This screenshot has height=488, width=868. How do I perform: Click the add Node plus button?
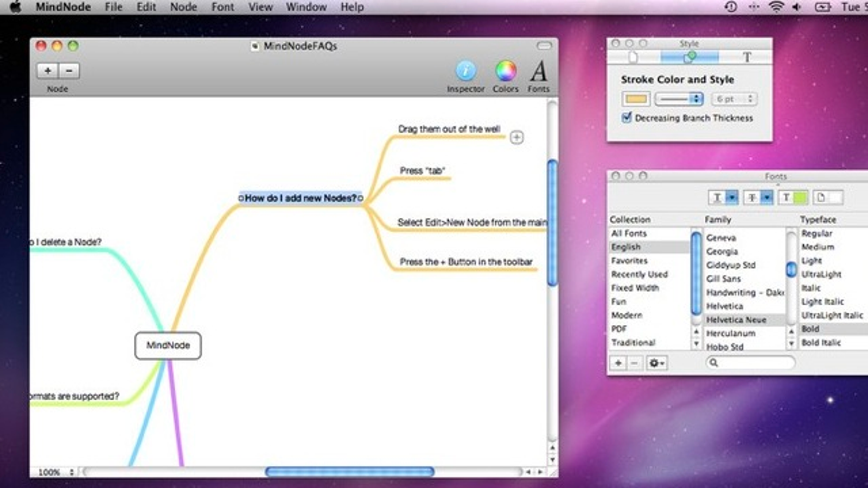click(x=48, y=70)
